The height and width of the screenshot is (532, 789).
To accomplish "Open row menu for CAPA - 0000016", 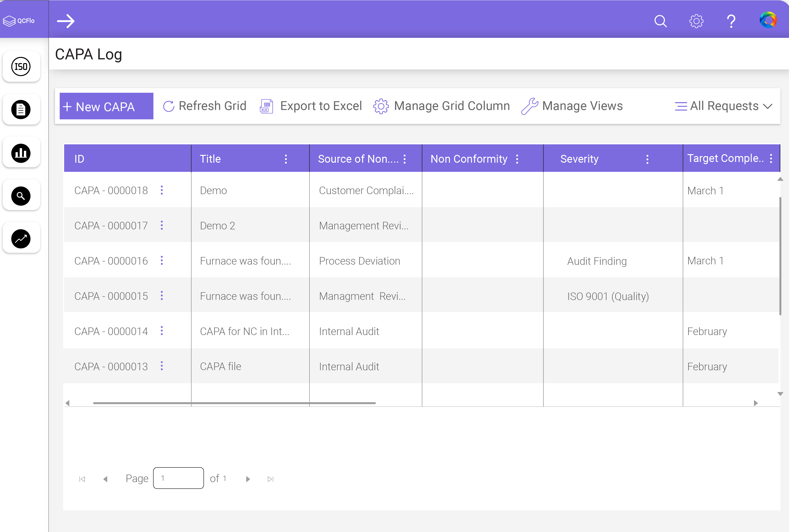I will coord(162,261).
